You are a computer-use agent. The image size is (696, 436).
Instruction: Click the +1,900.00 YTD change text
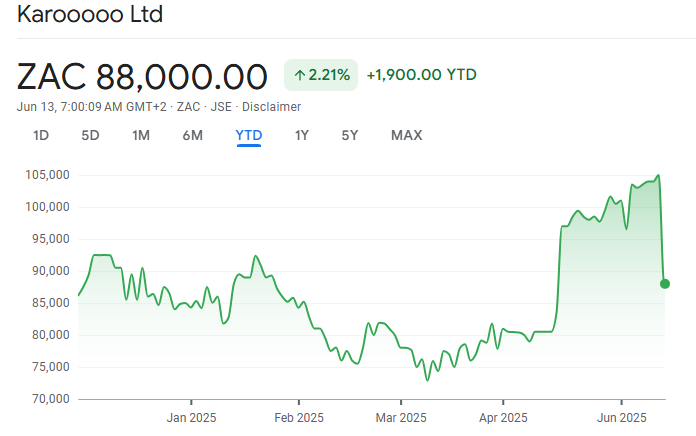(421, 75)
